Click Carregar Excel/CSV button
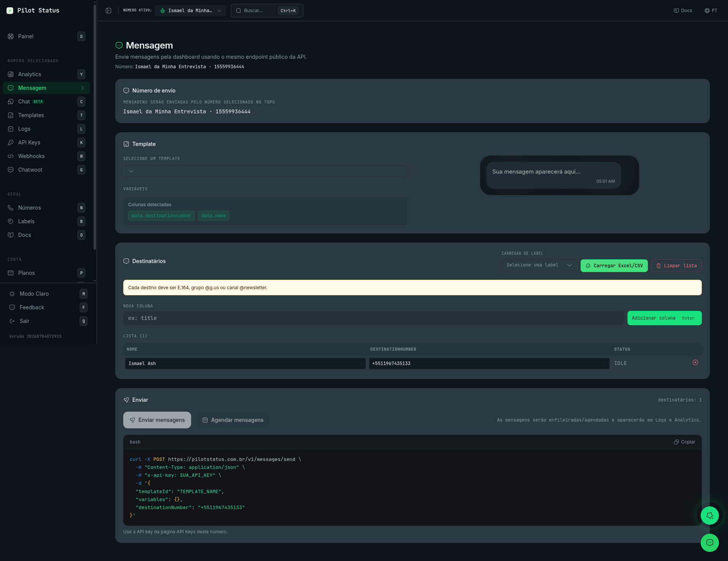728x561 pixels. [x=614, y=266]
